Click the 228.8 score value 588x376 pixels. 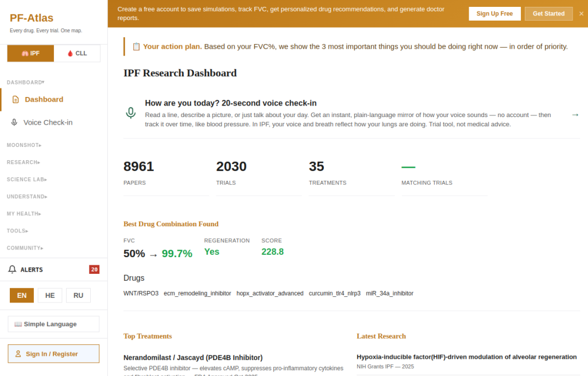pyautogui.click(x=273, y=251)
